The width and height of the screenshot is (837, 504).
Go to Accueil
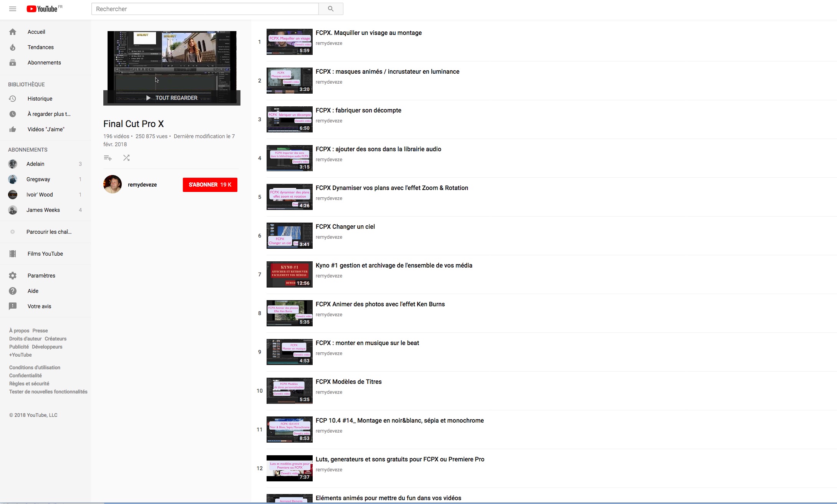(36, 31)
